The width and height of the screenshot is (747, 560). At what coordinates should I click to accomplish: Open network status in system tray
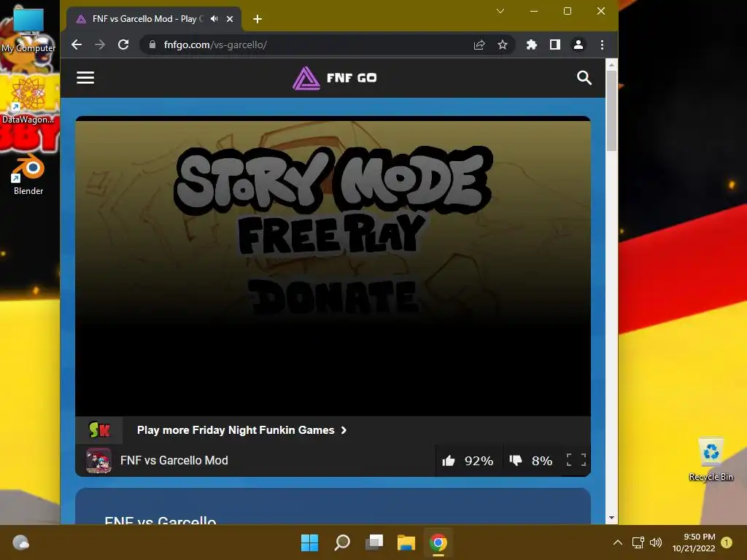click(x=638, y=542)
